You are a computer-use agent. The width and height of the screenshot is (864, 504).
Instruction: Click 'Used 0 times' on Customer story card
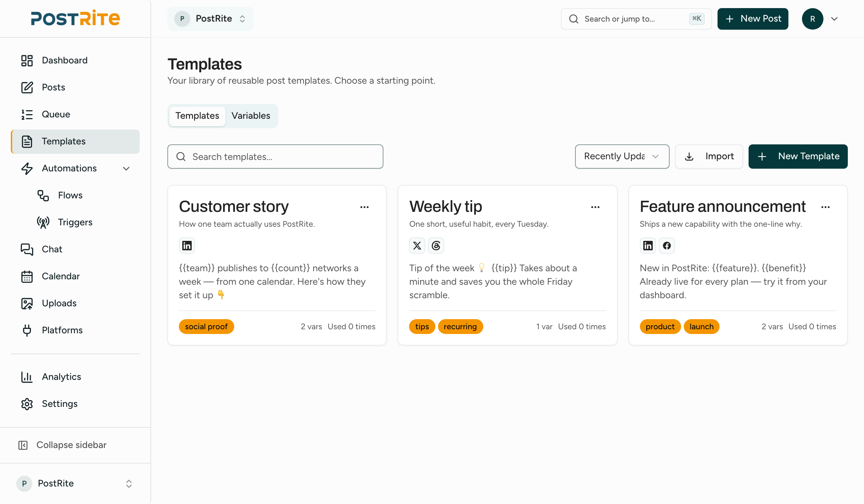coord(351,327)
